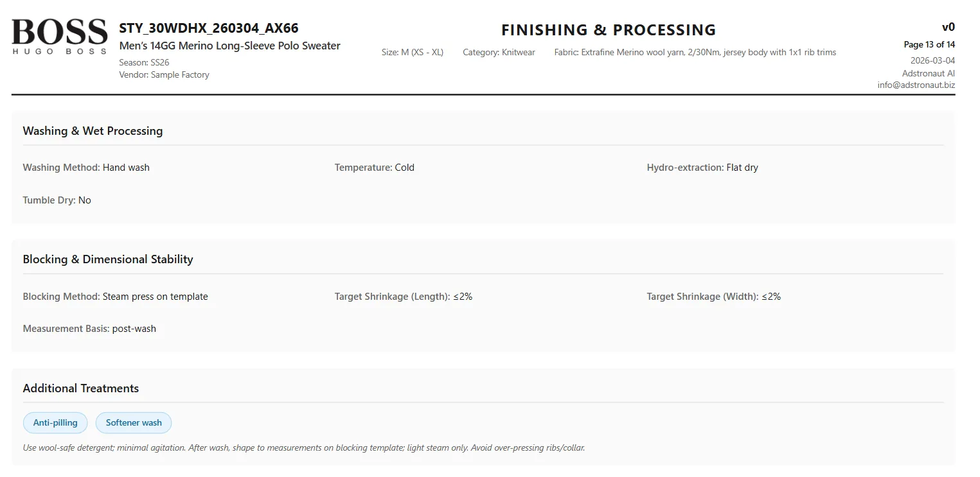
Task: Click the Blocking & Dimensional Stability heading
Action: (108, 259)
